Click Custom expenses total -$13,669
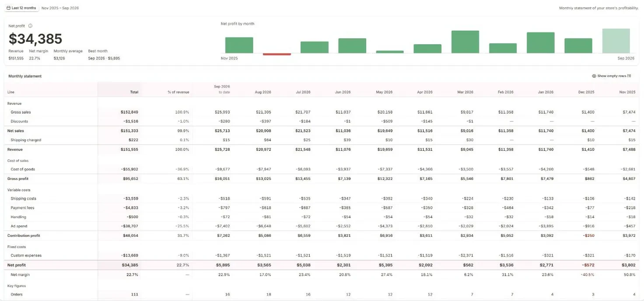 [x=129, y=256]
